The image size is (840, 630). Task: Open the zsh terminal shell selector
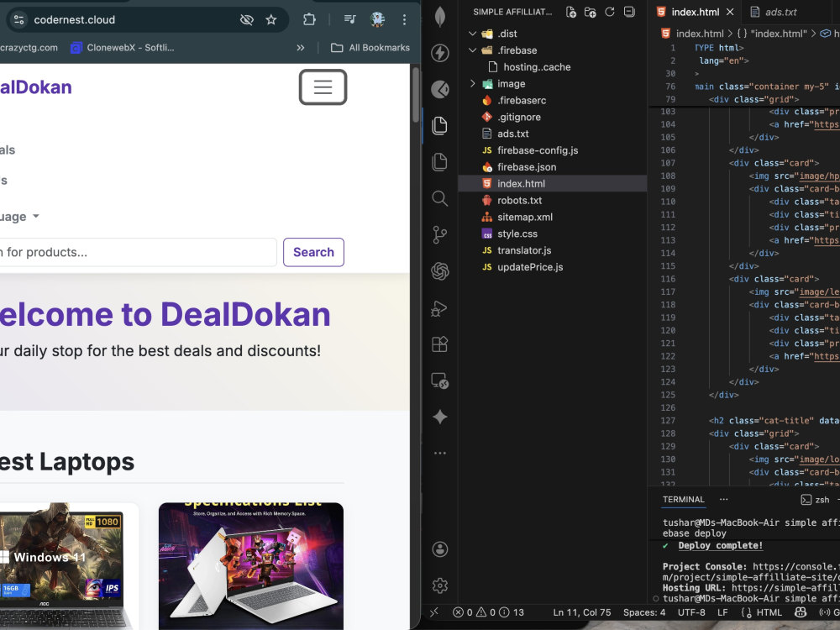(x=816, y=499)
